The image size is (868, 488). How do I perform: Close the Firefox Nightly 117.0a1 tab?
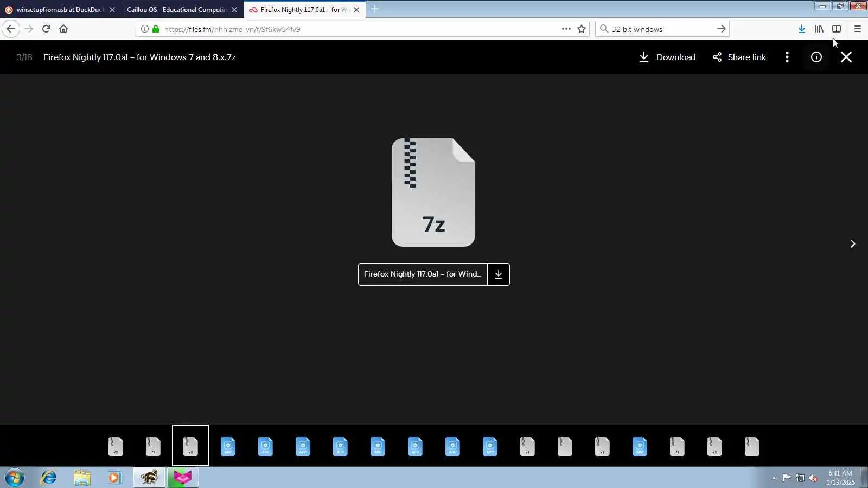click(x=356, y=10)
